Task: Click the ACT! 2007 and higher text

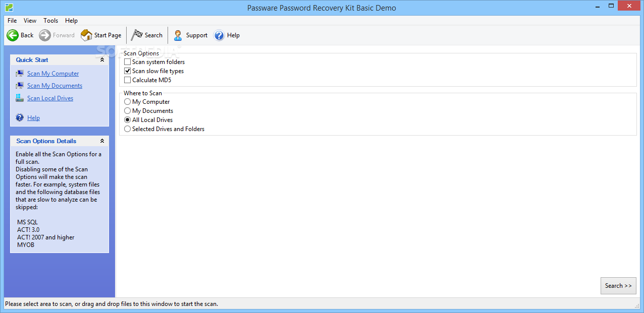Action: click(46, 237)
